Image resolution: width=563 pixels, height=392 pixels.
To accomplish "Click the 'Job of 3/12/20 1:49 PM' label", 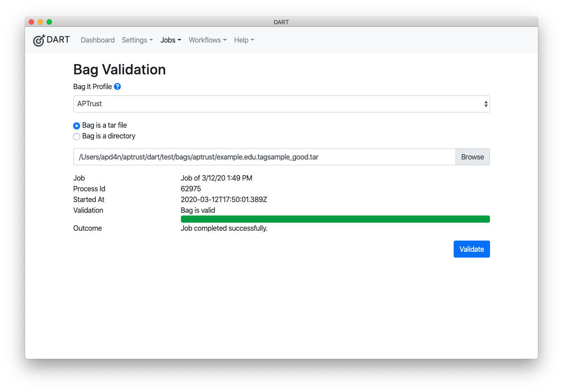I will tap(216, 178).
